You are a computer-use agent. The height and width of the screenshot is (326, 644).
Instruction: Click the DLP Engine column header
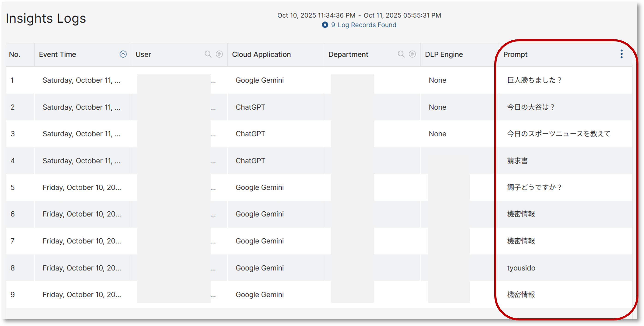[x=444, y=54]
